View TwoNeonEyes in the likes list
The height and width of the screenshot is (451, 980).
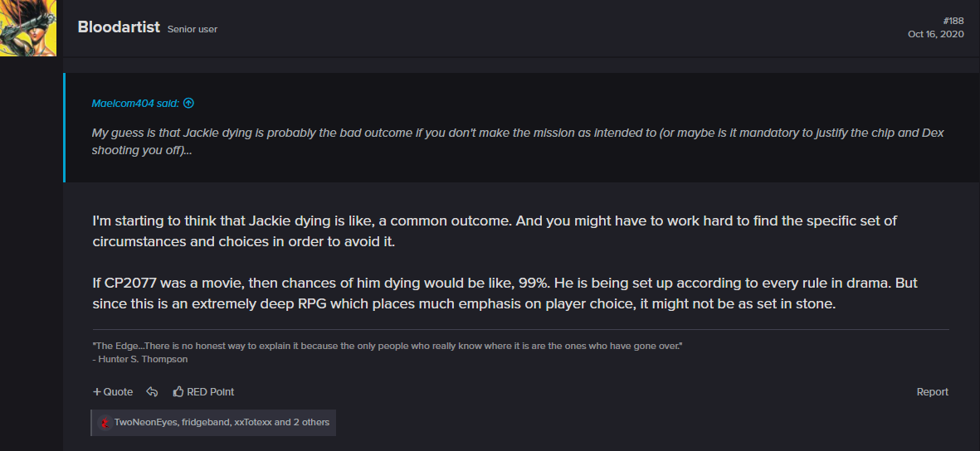(145, 422)
